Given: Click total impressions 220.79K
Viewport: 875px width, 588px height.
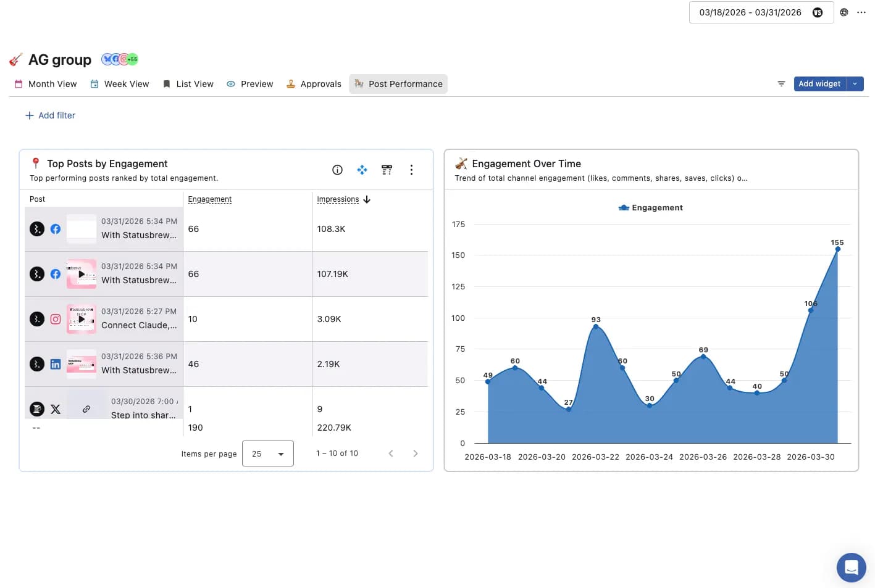Looking at the screenshot, I should [334, 428].
